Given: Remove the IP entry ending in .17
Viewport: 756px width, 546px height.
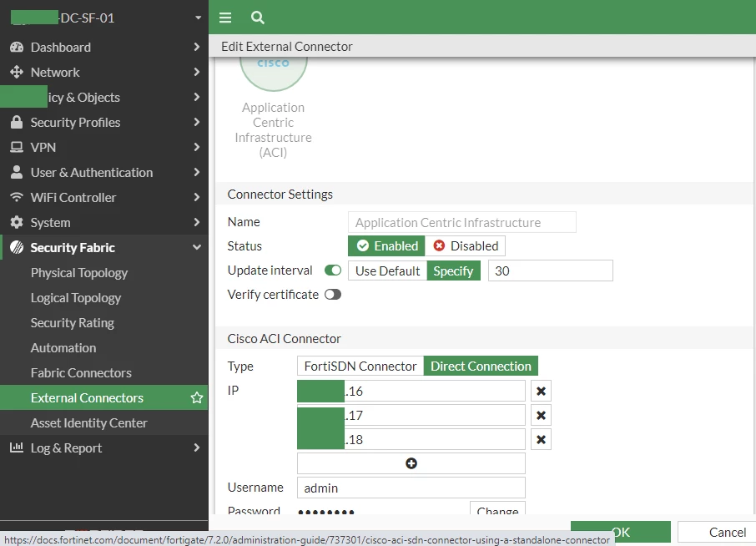Looking at the screenshot, I should tap(541, 415).
